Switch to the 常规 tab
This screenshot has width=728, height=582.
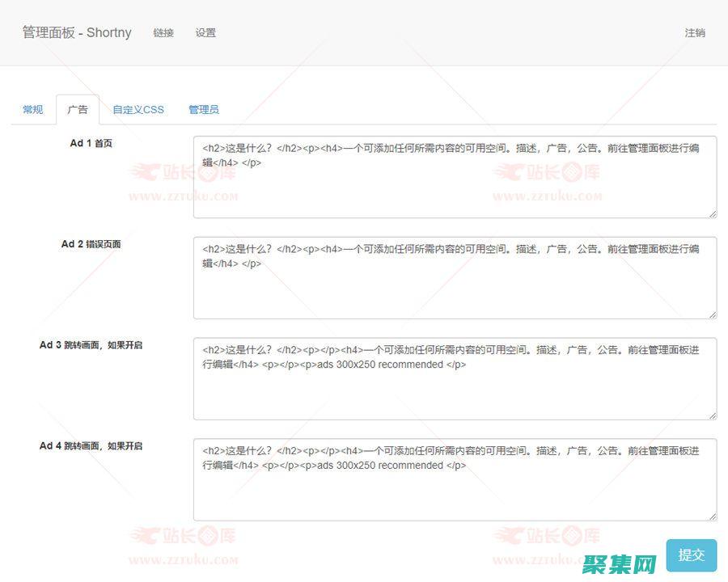click(32, 109)
